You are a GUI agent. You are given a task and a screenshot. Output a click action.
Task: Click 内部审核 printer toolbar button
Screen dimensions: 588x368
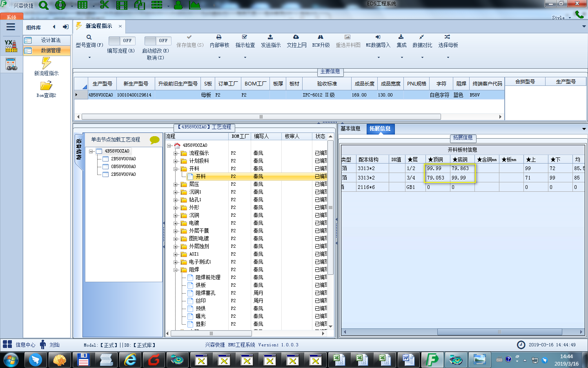[219, 41]
